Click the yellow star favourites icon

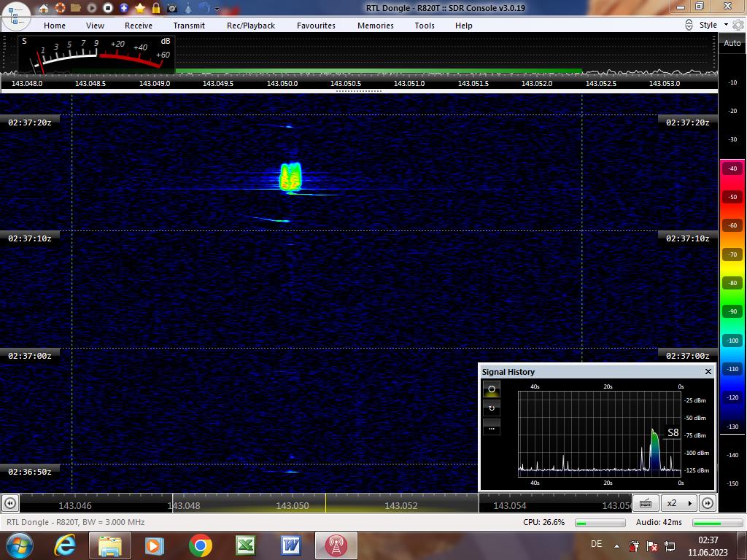pyautogui.click(x=140, y=8)
